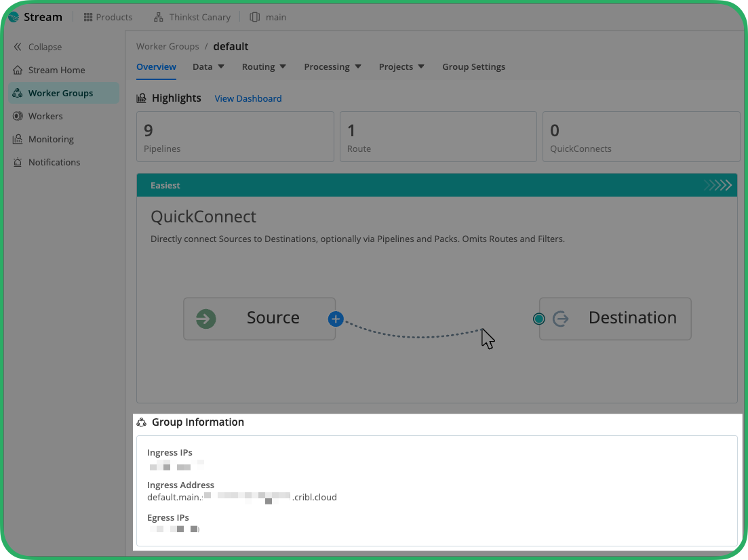Click the teal connector dot on Destination

pos(539,319)
